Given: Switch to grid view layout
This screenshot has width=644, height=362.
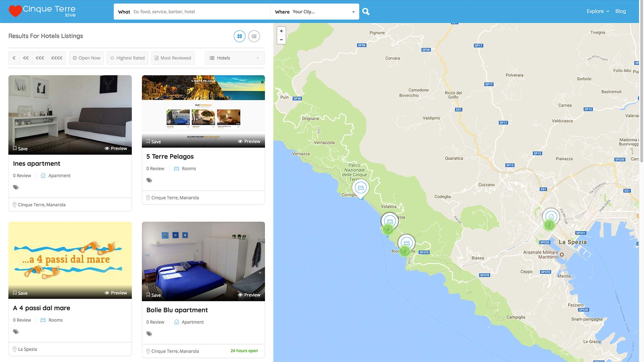Looking at the screenshot, I should pyautogui.click(x=239, y=36).
